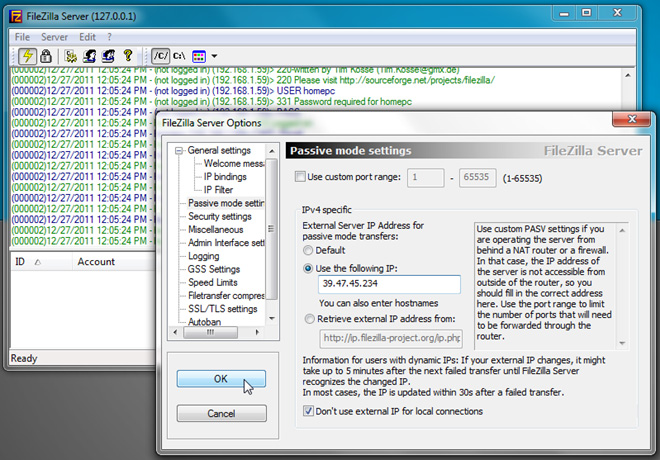Click the yellow question mark help icon
The height and width of the screenshot is (460, 660).
127,56
